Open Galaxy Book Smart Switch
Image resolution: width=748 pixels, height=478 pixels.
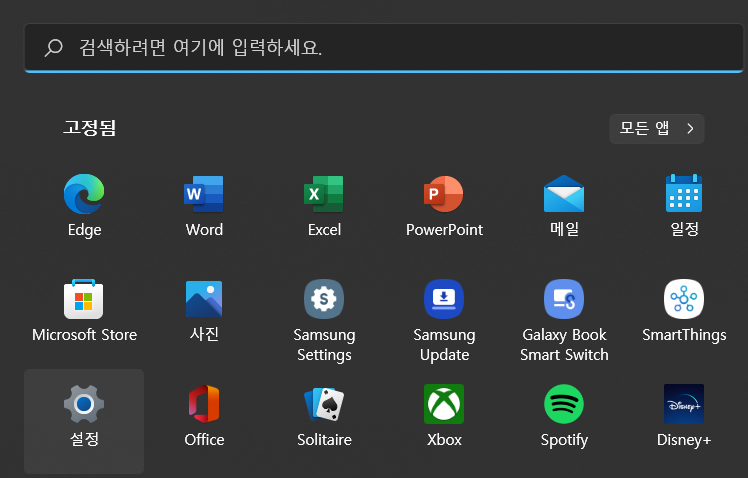pos(564,321)
